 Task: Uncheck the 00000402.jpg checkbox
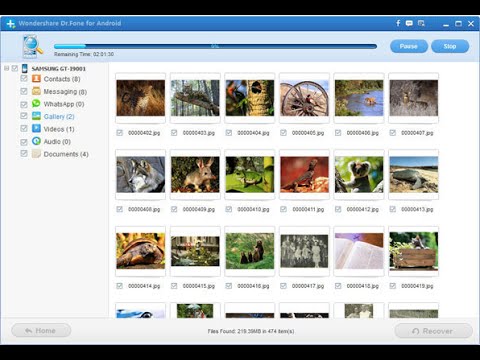point(119,133)
